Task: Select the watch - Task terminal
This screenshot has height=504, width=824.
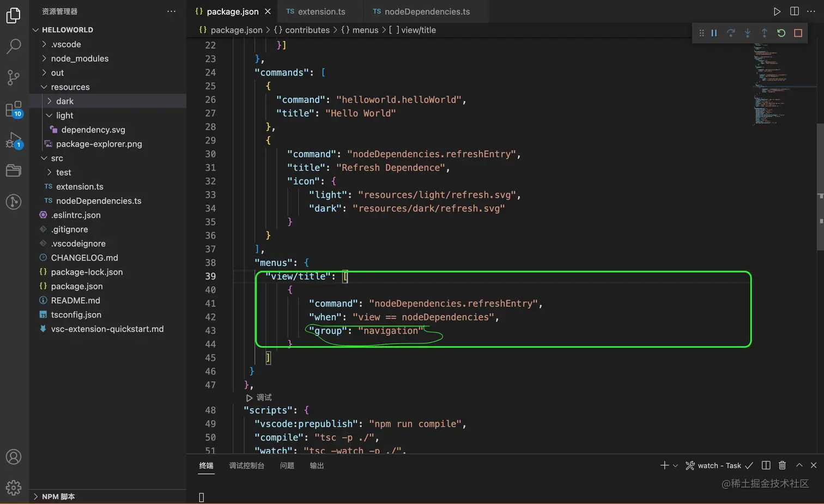Action: click(x=719, y=465)
